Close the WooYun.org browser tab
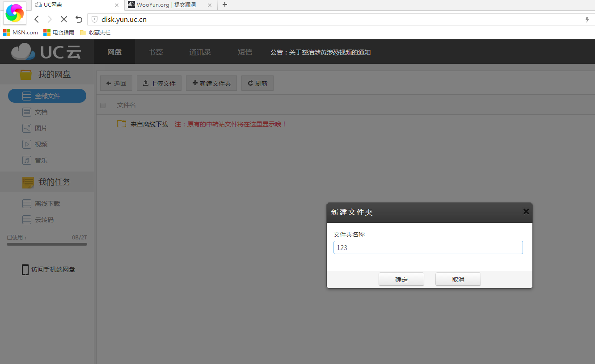The image size is (595, 364). pos(210,5)
